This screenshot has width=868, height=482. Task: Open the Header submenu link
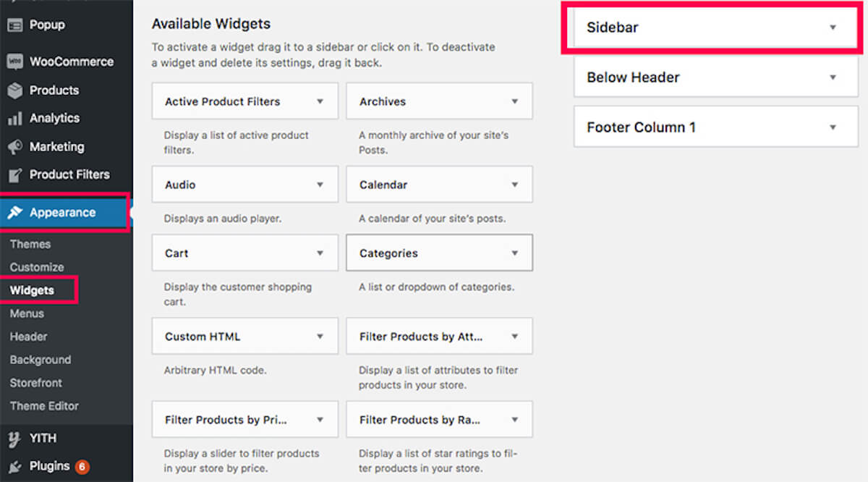coord(29,337)
